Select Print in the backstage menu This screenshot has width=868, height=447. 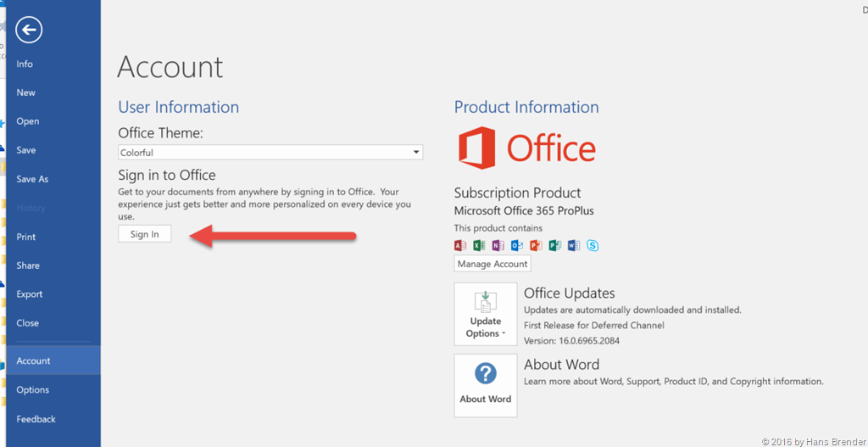[x=26, y=237]
